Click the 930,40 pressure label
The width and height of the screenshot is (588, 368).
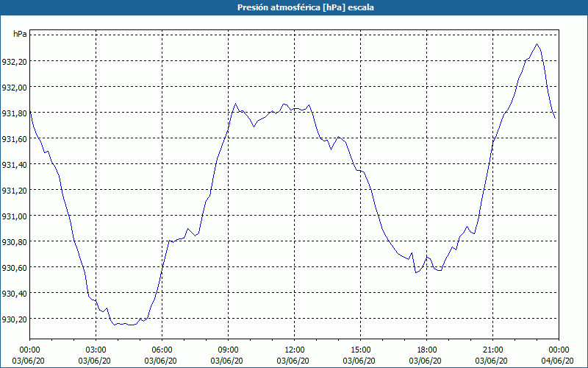(14, 293)
